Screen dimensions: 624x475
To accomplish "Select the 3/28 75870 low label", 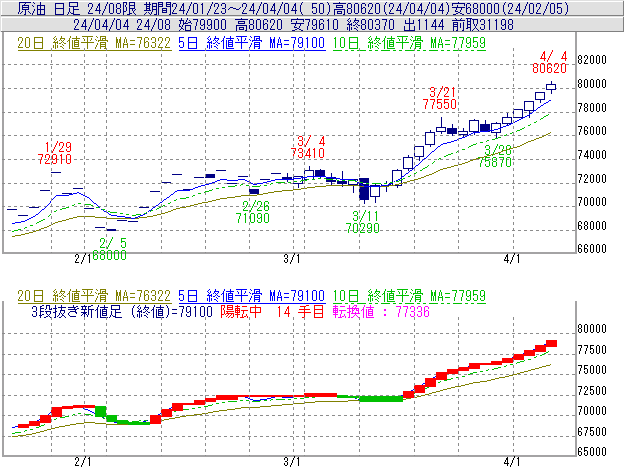I will [495, 156].
